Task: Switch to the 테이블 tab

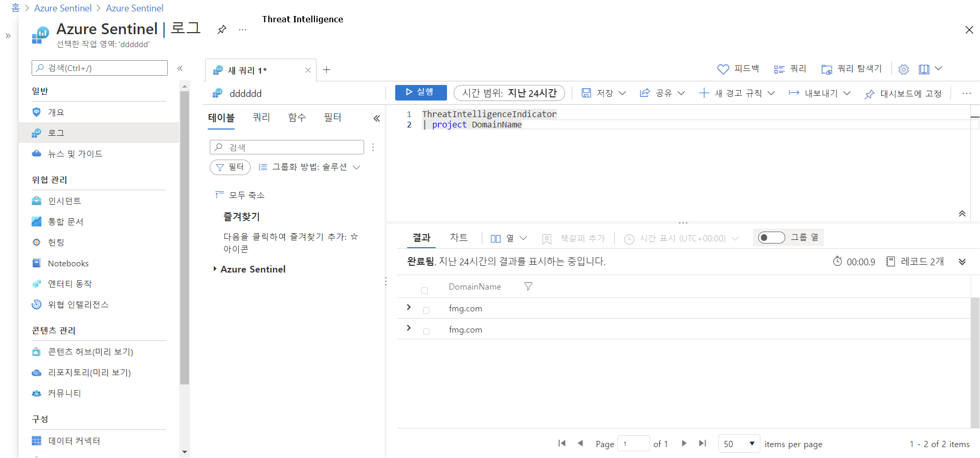Action: point(221,118)
